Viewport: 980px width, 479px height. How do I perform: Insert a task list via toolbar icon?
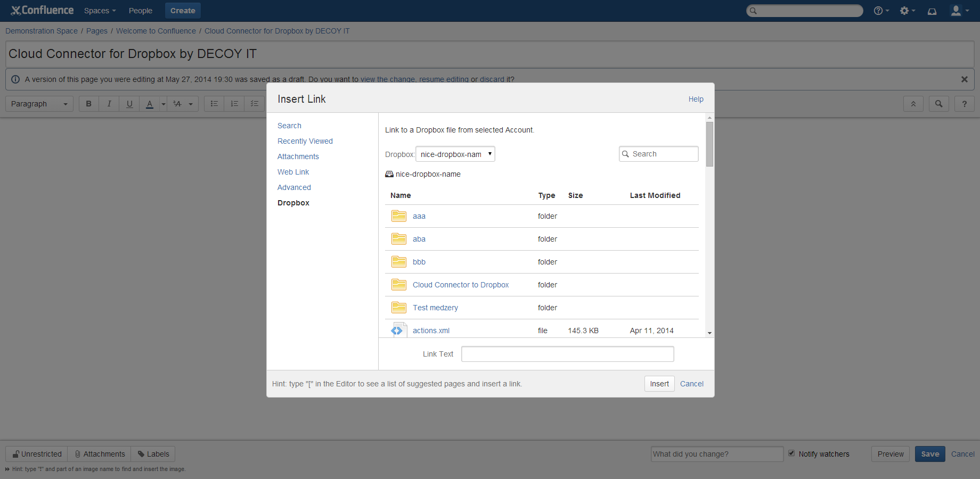coord(255,104)
